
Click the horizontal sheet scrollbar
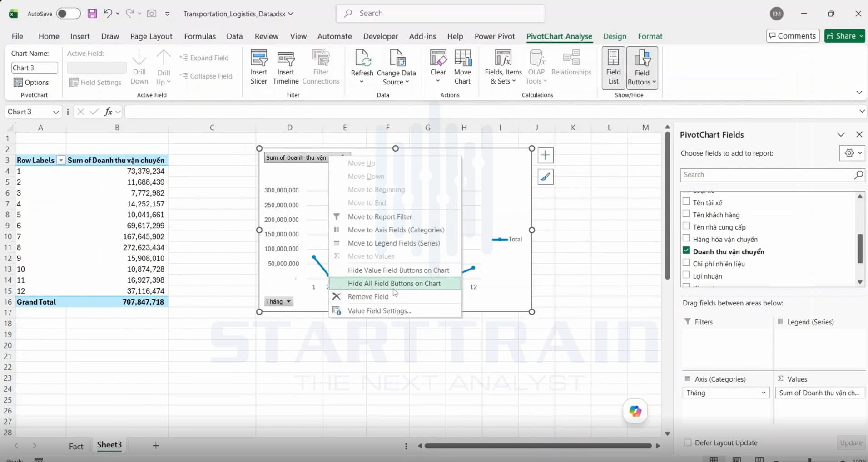[x=538, y=446]
